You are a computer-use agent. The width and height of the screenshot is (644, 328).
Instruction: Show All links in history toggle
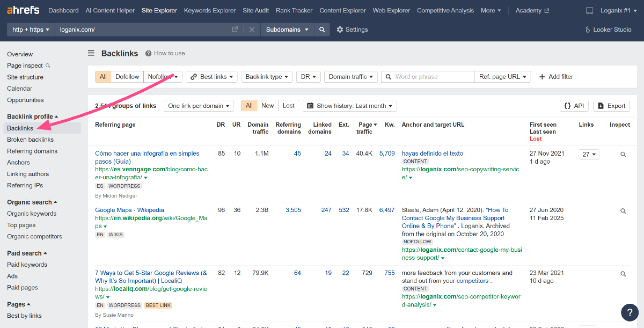point(249,106)
